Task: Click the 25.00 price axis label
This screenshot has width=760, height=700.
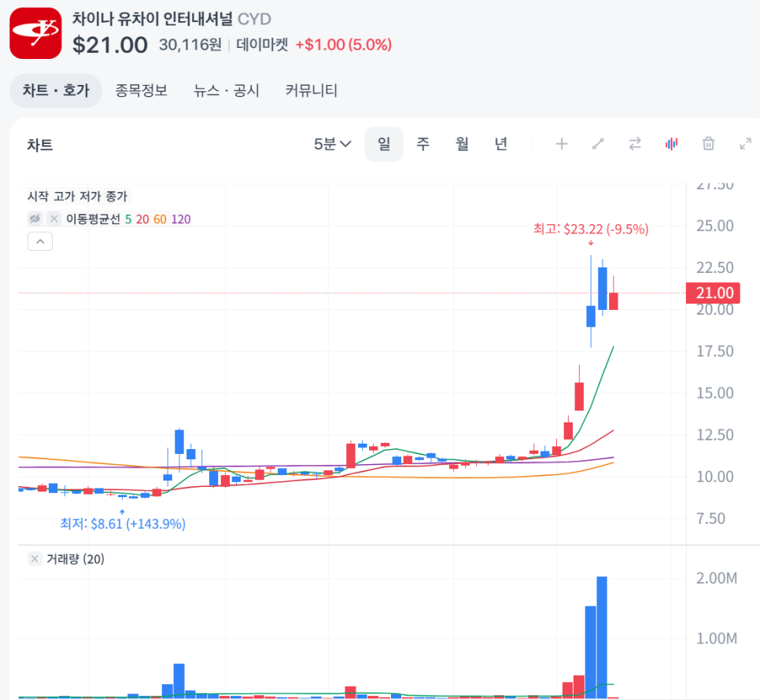Action: (x=715, y=226)
